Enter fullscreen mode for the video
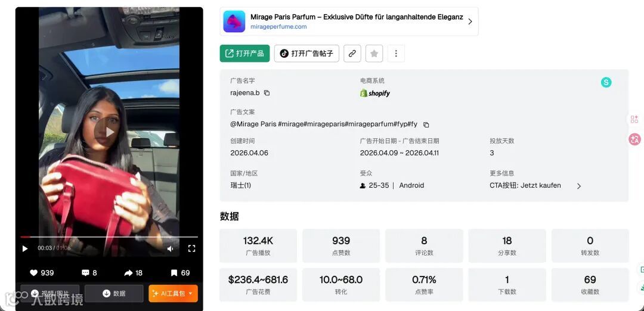Screen dimensions: 644x311 coord(191,248)
